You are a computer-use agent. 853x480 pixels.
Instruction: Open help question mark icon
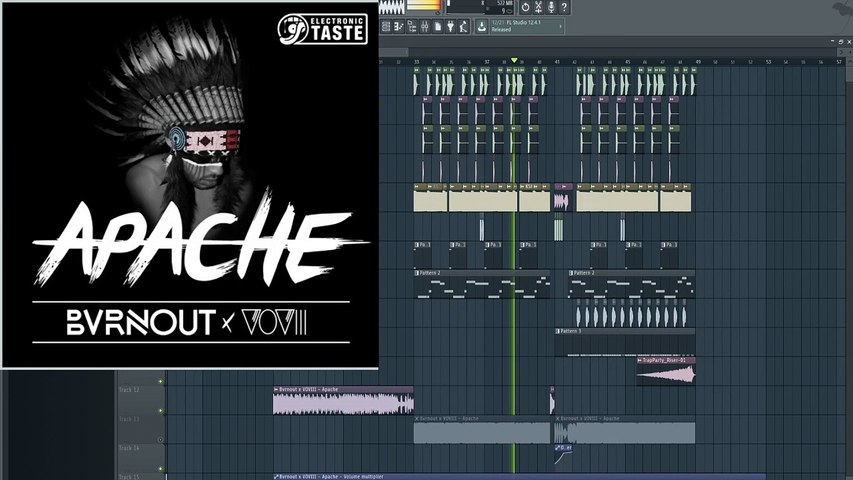pos(564,7)
